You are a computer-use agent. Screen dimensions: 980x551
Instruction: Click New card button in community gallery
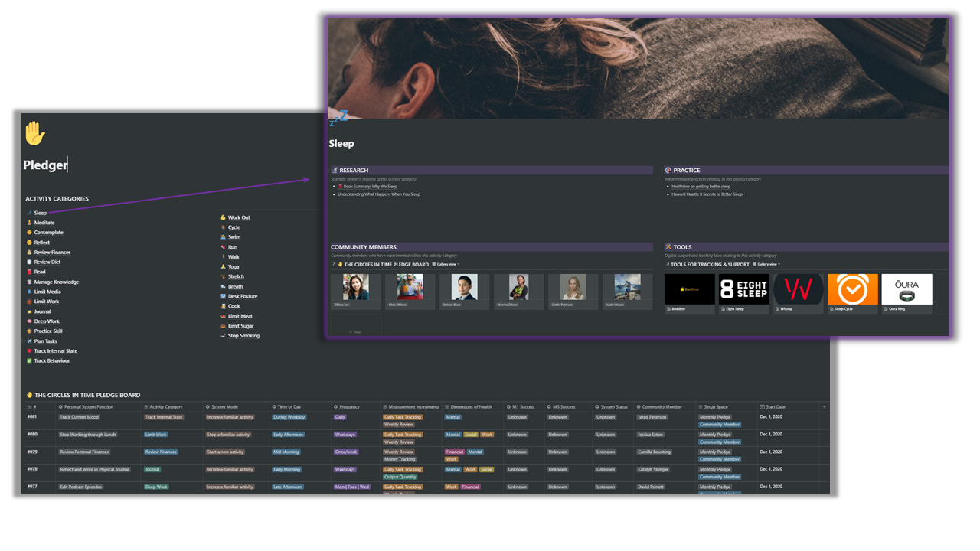coord(356,327)
